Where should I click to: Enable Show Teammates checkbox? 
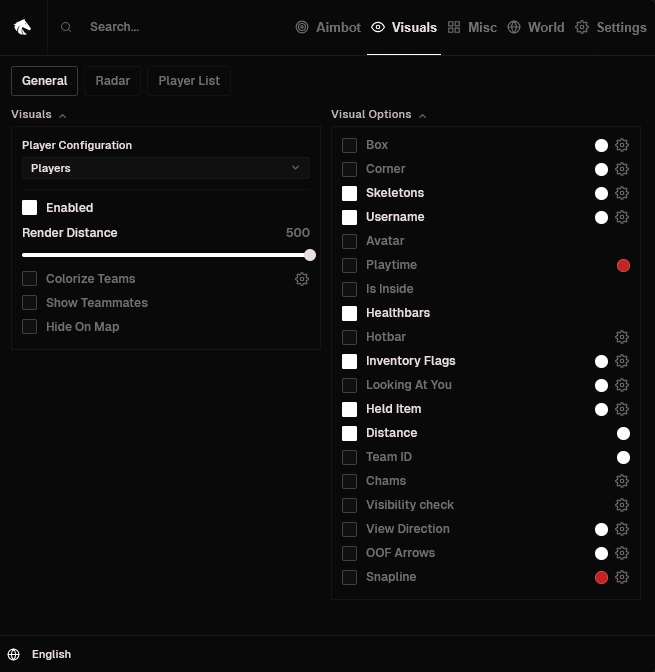[30, 303]
